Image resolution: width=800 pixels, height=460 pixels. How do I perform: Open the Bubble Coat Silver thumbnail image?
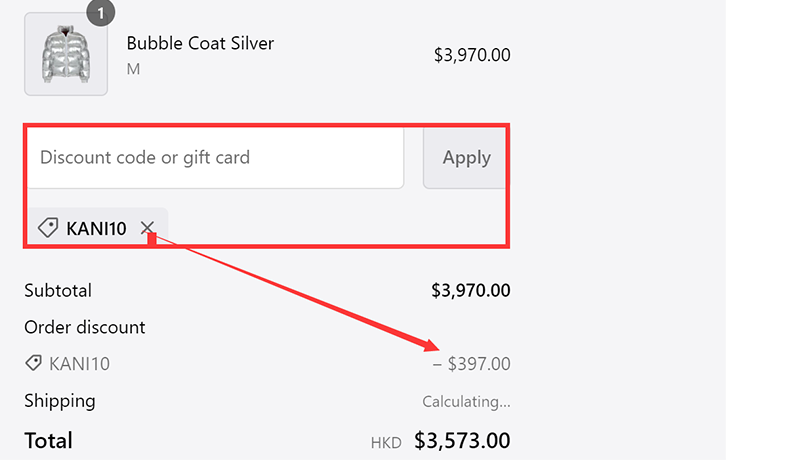pyautogui.click(x=66, y=54)
